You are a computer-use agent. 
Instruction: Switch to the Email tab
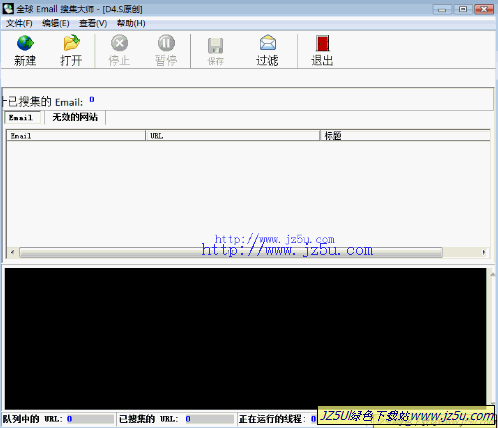22,117
